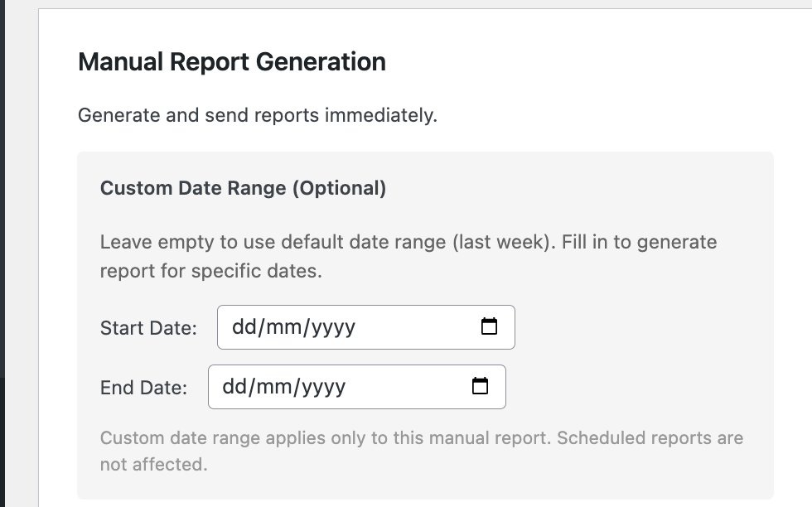The height and width of the screenshot is (507, 812).
Task: Click "Generate and send reports immediately" text
Action: (257, 115)
